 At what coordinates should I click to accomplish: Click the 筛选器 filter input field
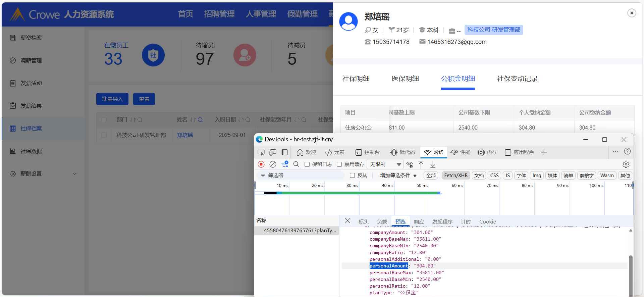click(x=302, y=176)
